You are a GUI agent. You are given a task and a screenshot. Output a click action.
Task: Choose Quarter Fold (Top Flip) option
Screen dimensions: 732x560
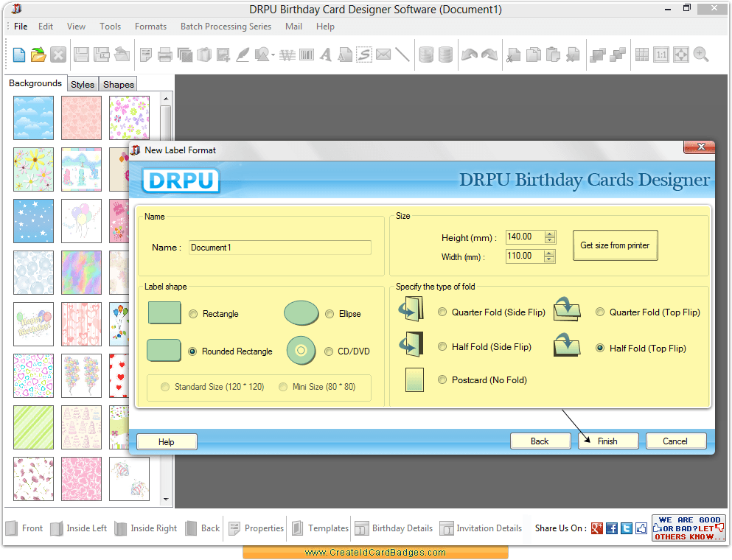tap(600, 312)
